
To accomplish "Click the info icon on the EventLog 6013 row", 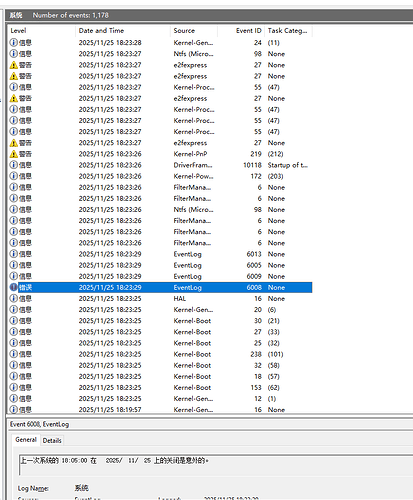I will 13,254.
